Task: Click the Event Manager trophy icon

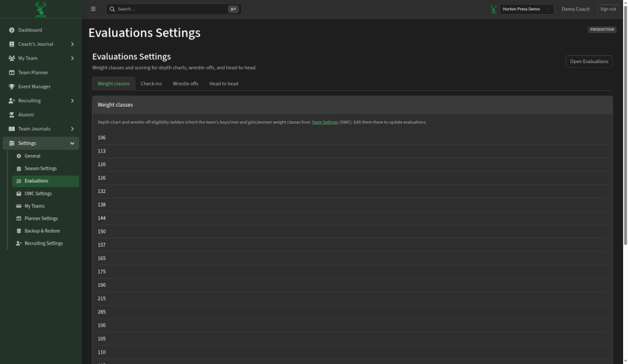Action: click(x=12, y=86)
